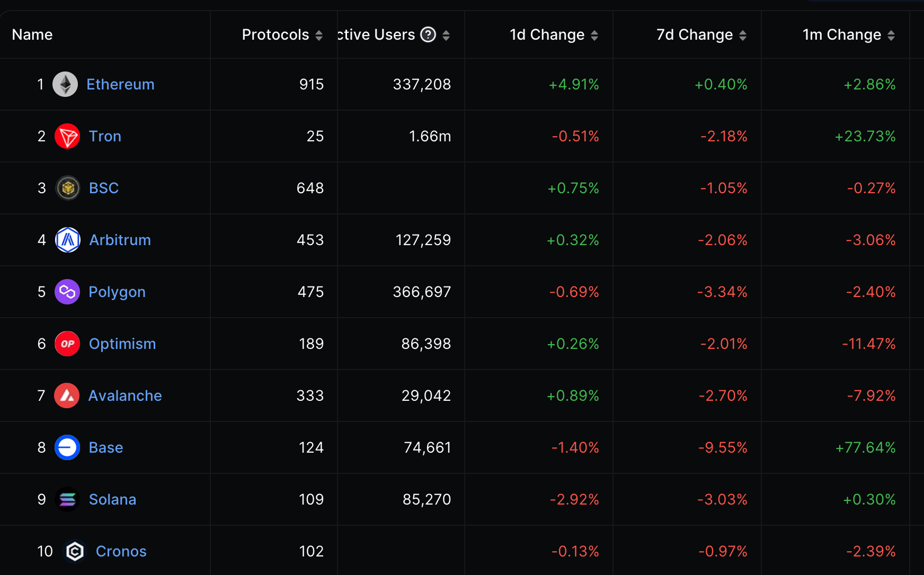Open the Cronos chain link
Viewport: 924px width, 575px height.
coord(121,551)
